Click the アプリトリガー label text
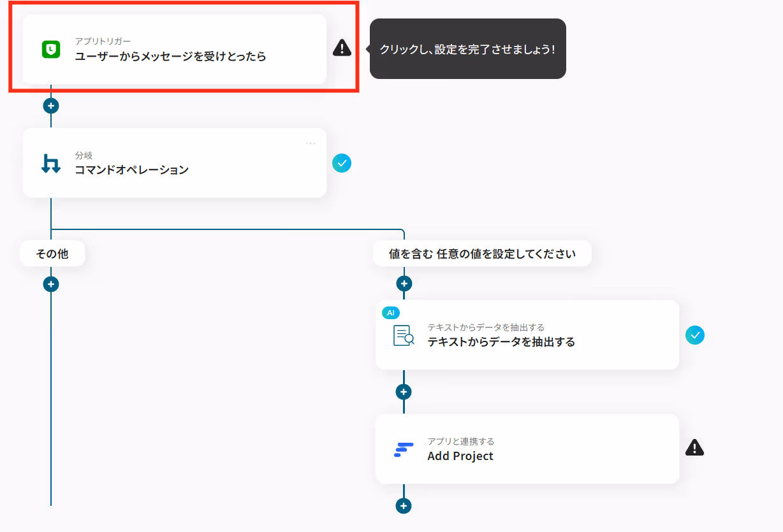783x532 pixels. pos(103,41)
